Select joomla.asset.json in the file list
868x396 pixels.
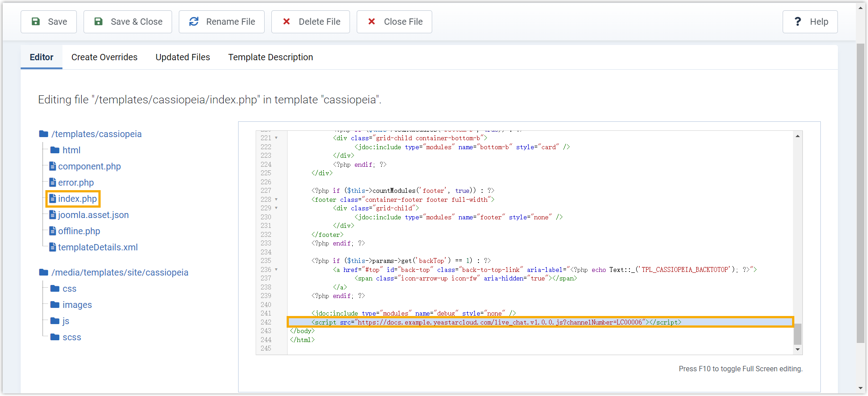pyautogui.click(x=93, y=215)
